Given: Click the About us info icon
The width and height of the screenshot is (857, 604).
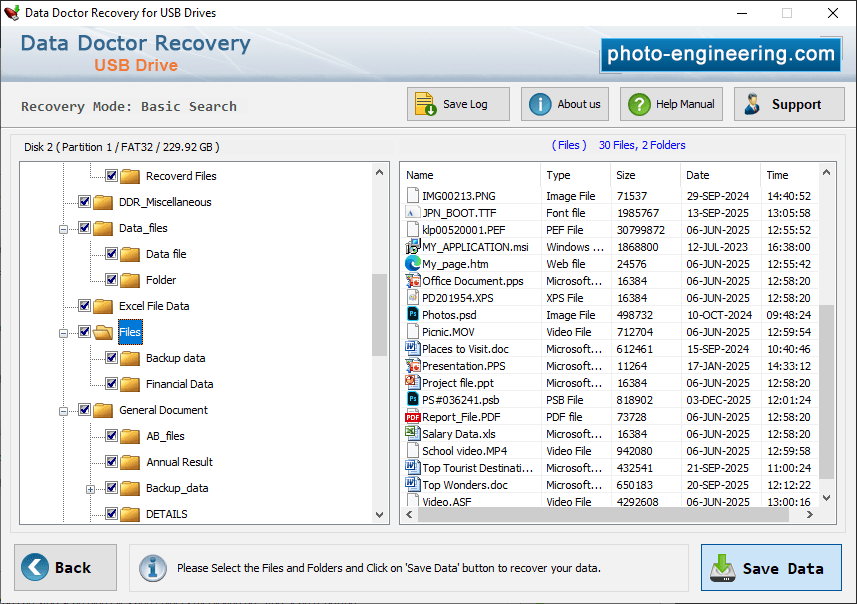Looking at the screenshot, I should 540,104.
